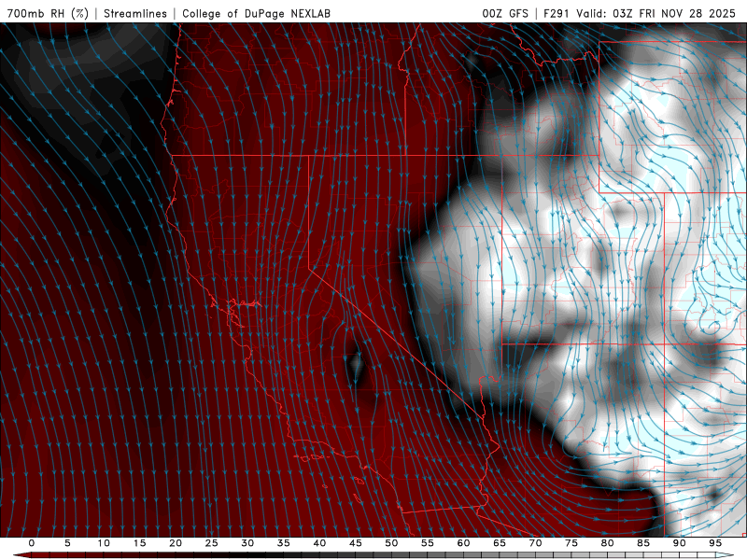Click the colorbar value label '80'
The width and height of the screenshot is (747, 560).
(x=608, y=543)
